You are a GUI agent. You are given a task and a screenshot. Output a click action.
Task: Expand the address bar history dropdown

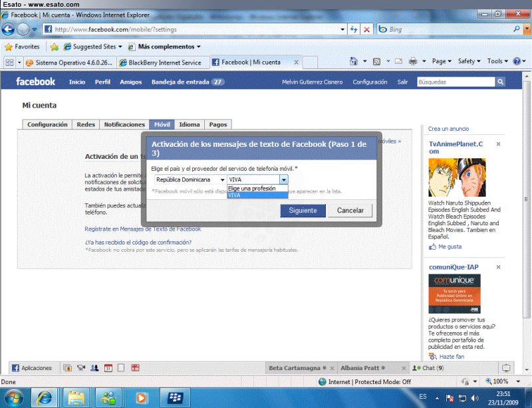coord(342,29)
